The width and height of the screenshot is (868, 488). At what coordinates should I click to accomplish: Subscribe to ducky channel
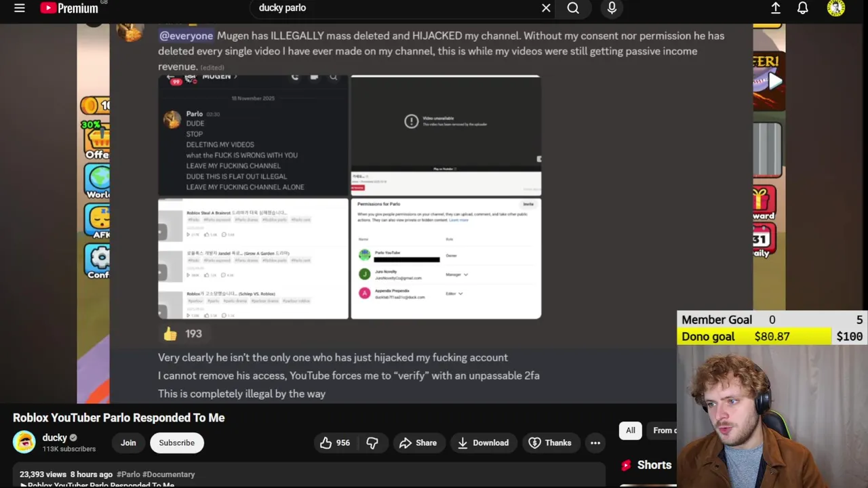[x=177, y=443]
